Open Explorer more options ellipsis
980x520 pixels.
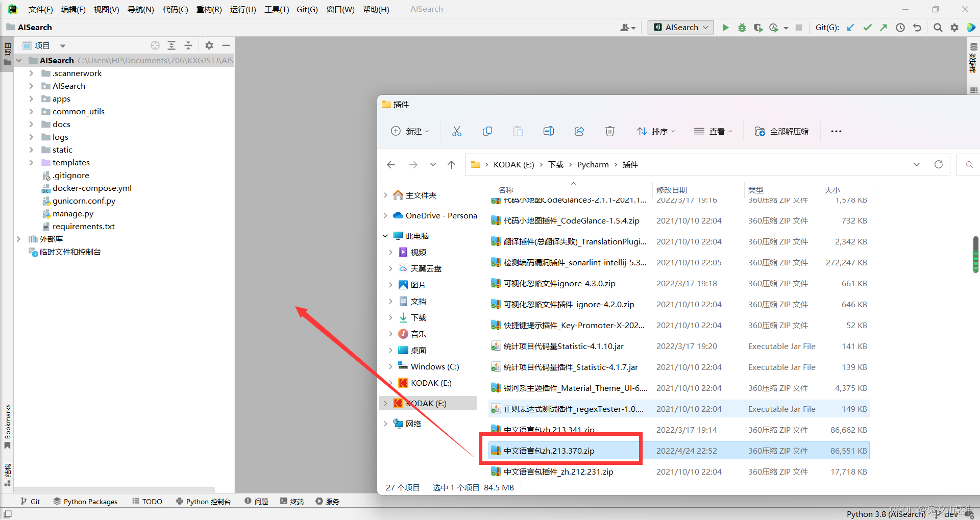click(836, 131)
